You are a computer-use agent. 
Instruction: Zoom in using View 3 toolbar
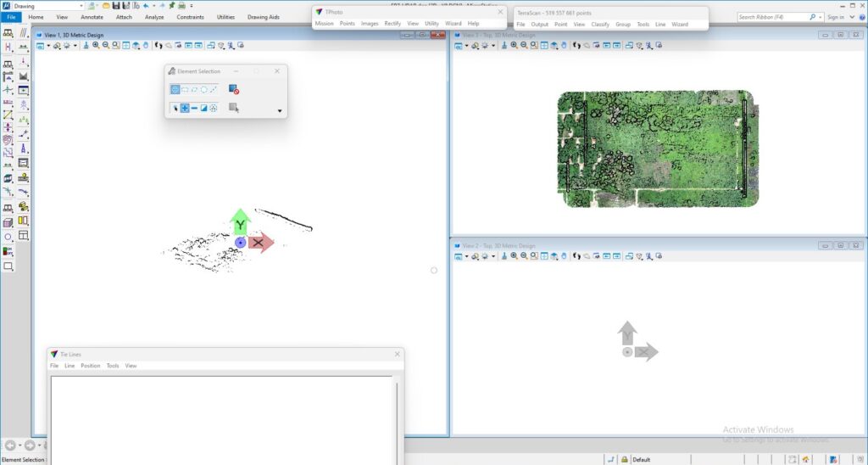pyautogui.click(x=515, y=46)
